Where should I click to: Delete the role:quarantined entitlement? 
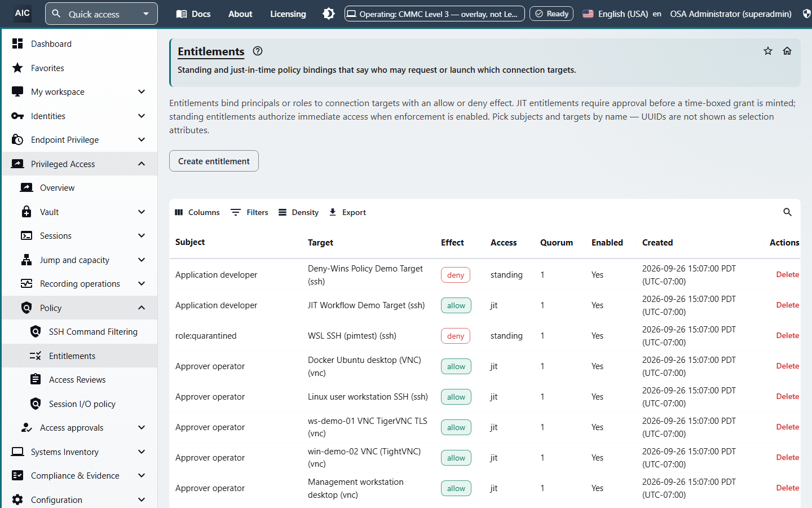787,335
